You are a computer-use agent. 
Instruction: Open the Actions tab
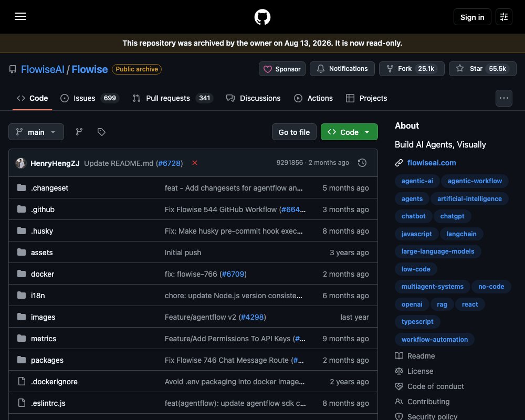click(313, 98)
